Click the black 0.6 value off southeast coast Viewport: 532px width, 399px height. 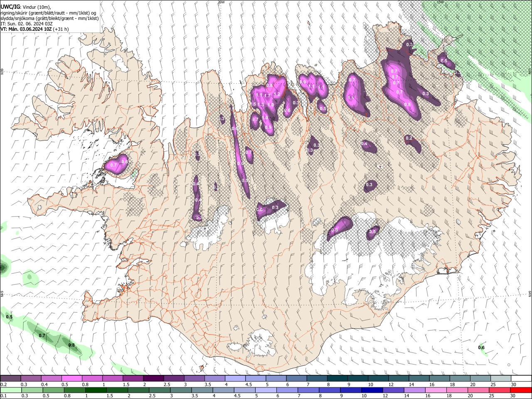pyautogui.click(x=481, y=347)
